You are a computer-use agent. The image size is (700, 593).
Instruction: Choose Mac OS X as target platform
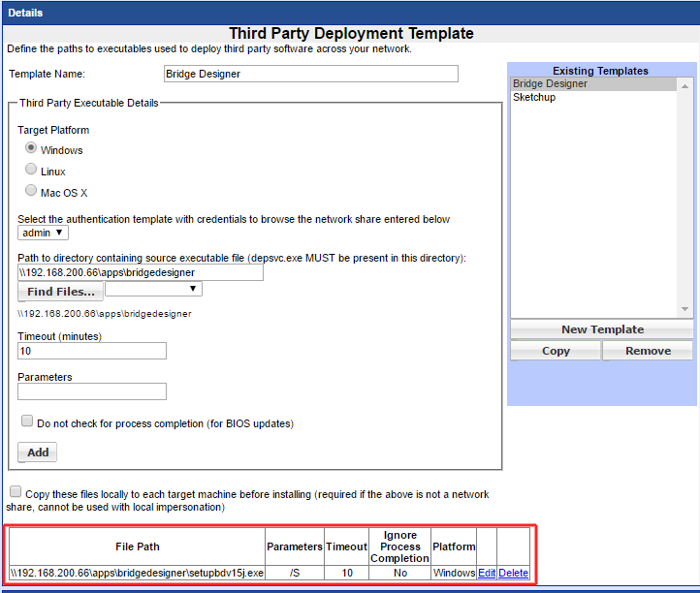tap(32, 191)
